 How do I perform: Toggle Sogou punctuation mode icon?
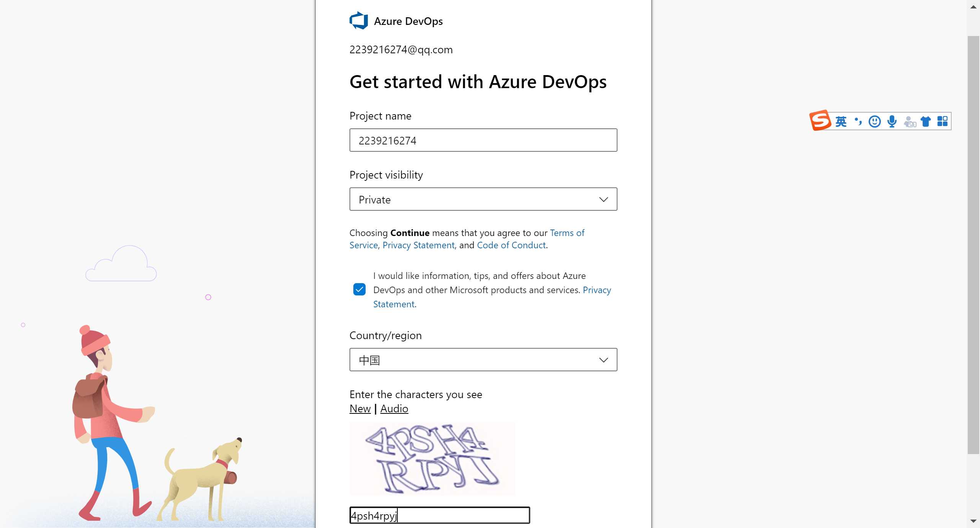pyautogui.click(x=858, y=121)
